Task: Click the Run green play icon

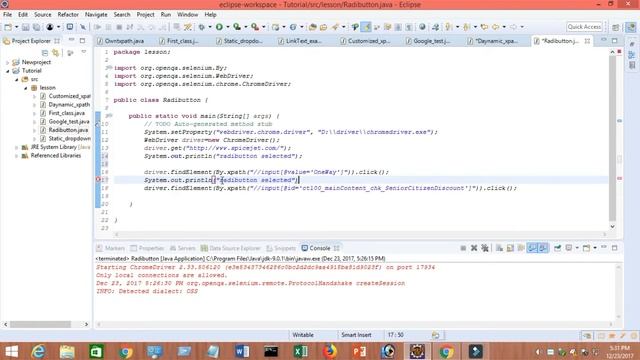Action: (x=219, y=27)
